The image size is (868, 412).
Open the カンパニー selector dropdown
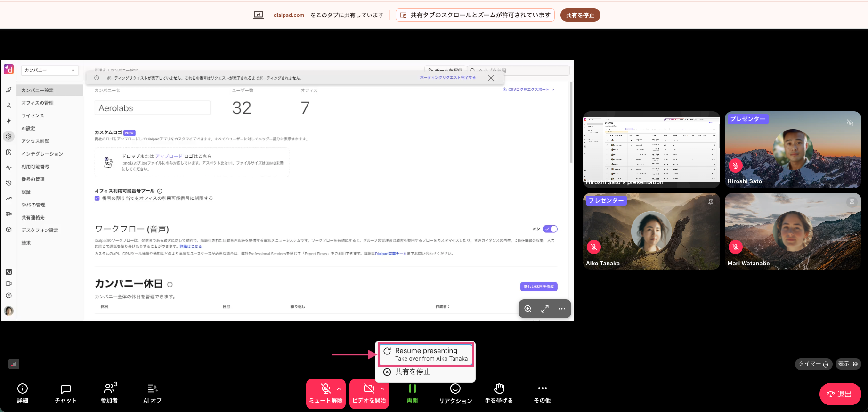[x=49, y=70]
